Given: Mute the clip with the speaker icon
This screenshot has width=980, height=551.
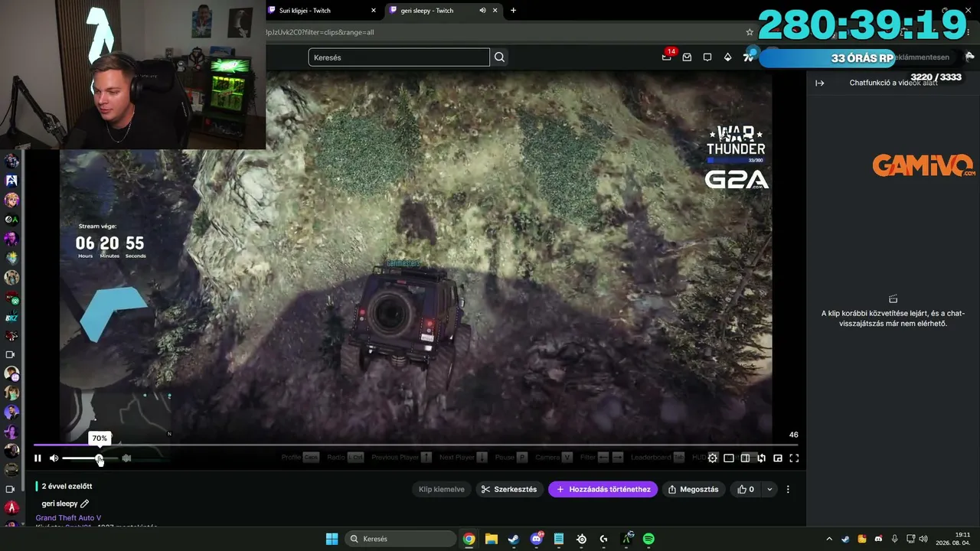Looking at the screenshot, I should (x=54, y=458).
